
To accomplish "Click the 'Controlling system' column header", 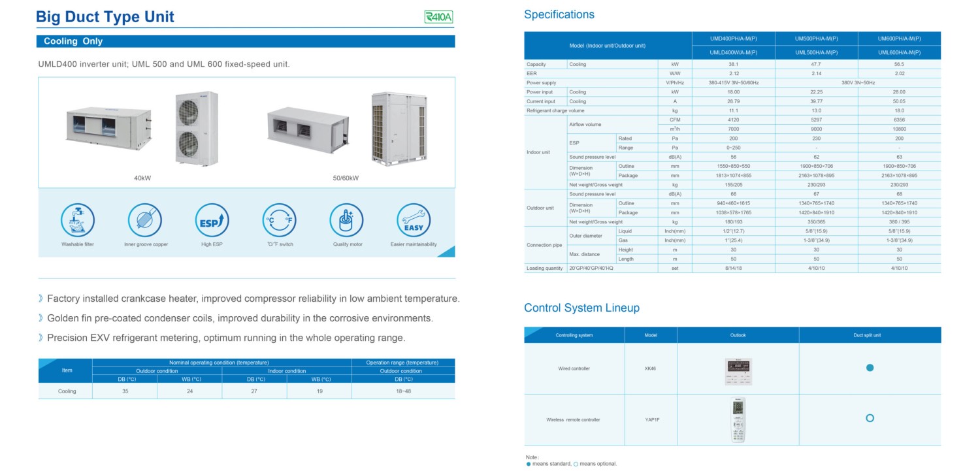I will [574, 335].
